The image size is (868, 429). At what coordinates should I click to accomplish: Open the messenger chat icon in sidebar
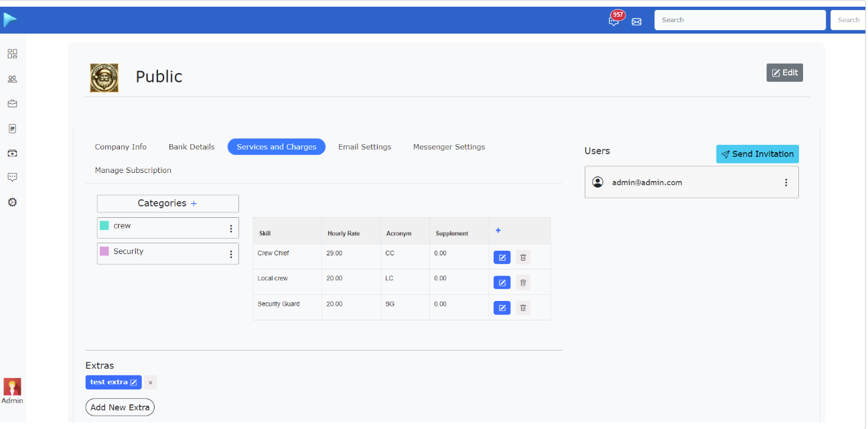point(11,177)
